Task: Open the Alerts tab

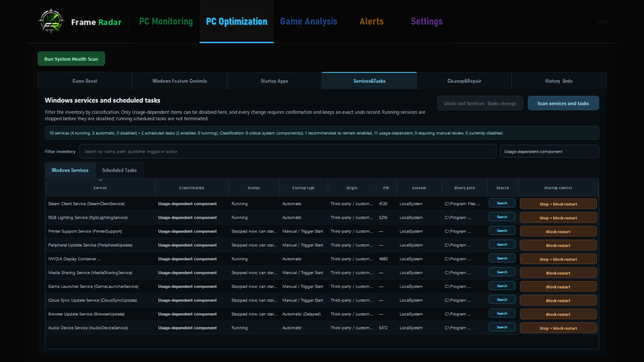Action: tap(371, 21)
